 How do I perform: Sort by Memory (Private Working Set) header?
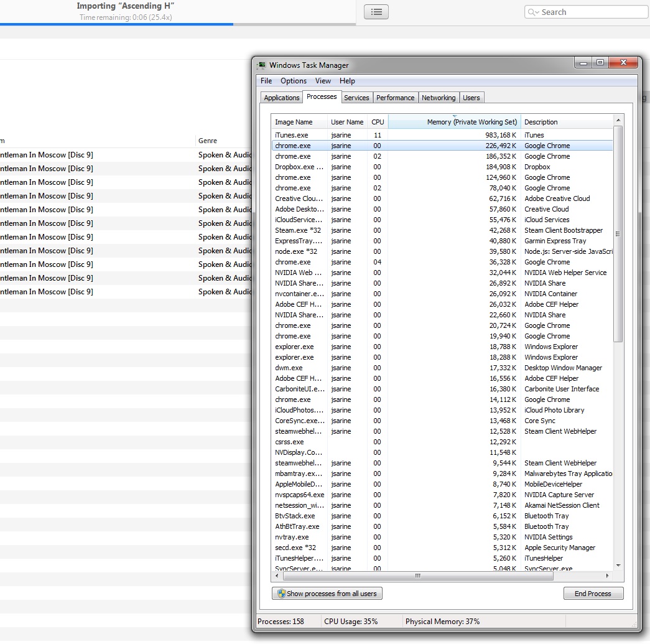454,122
